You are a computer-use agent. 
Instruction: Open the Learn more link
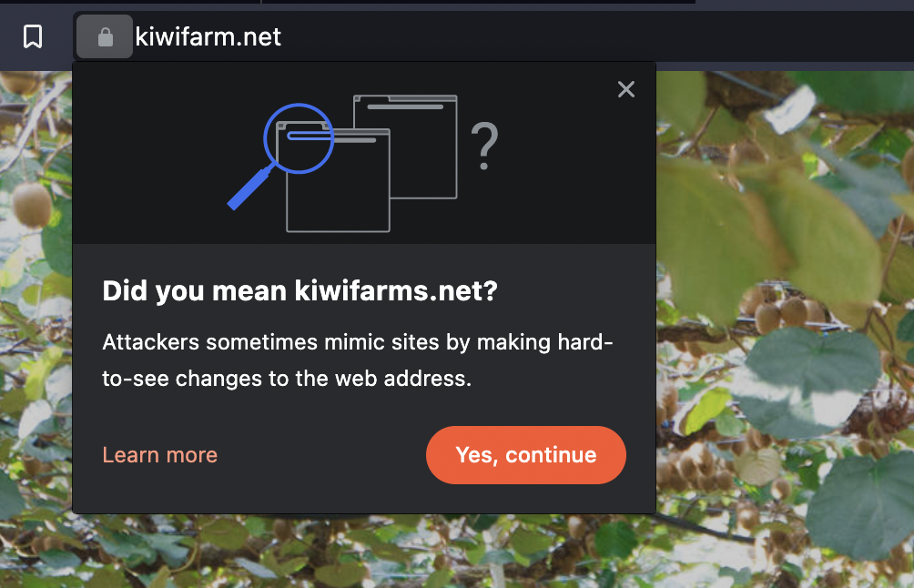[x=159, y=454]
